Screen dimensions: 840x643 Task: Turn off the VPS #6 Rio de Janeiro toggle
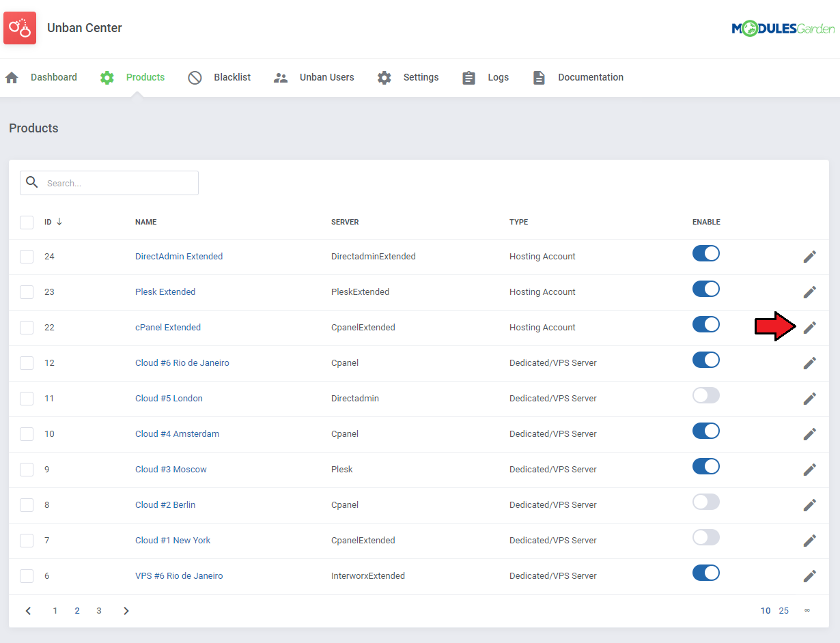[x=706, y=573]
